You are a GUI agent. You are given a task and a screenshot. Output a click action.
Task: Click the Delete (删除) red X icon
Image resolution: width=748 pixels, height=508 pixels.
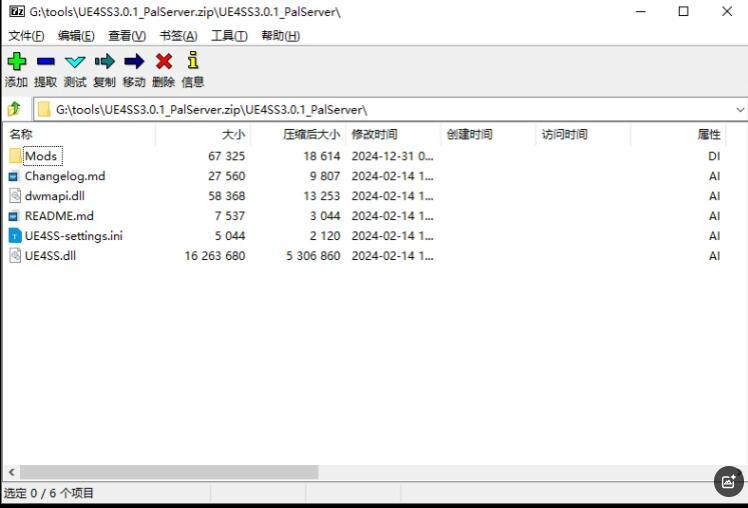point(164,61)
